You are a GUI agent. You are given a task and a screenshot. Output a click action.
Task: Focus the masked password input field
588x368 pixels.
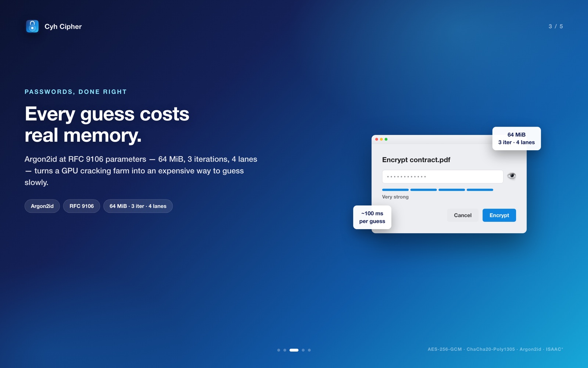coord(442,177)
